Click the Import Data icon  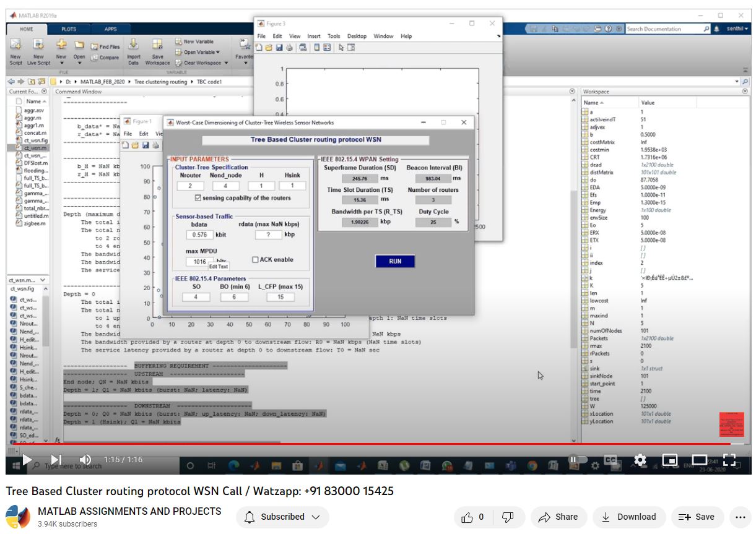(x=133, y=45)
